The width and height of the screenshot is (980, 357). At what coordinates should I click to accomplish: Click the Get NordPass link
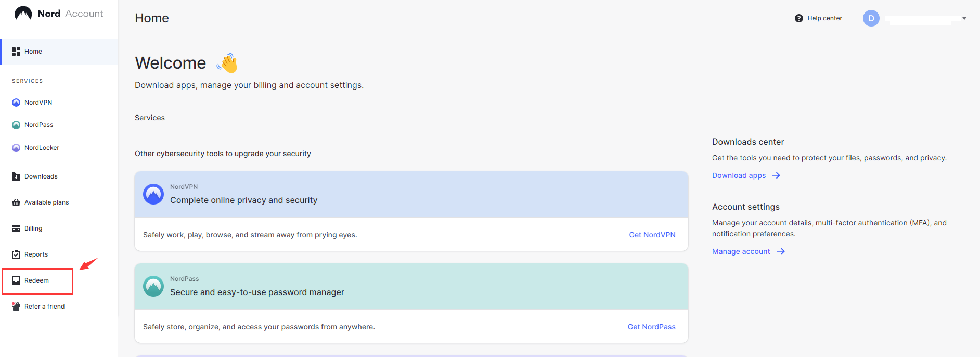tap(652, 327)
